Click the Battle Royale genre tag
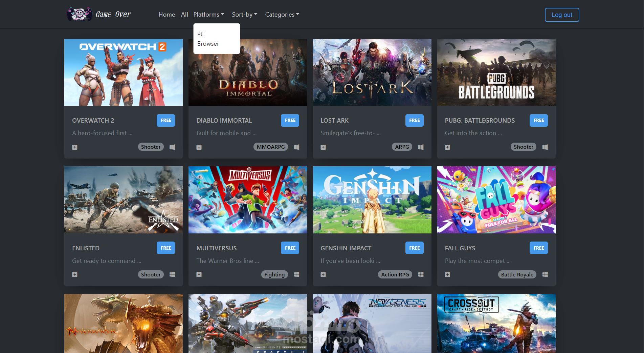The image size is (644, 353). 517,274
